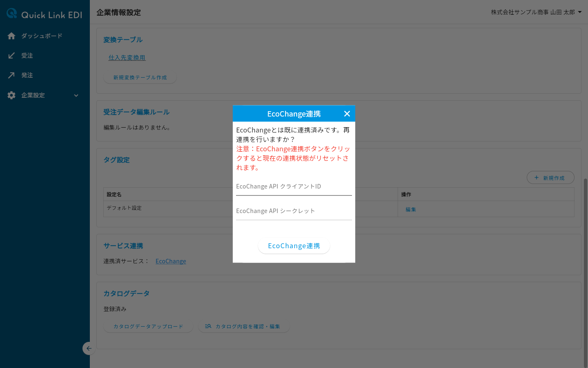
Task: Close the EcoChange連携 dialog
Action: click(x=347, y=114)
